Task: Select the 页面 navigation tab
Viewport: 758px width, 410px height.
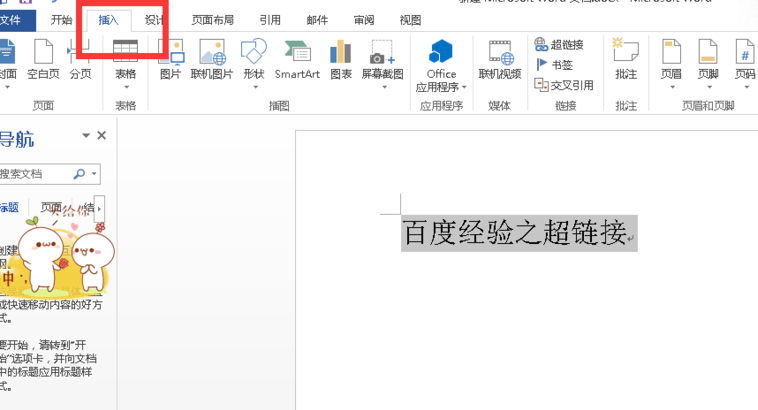Action: pyautogui.click(x=51, y=207)
